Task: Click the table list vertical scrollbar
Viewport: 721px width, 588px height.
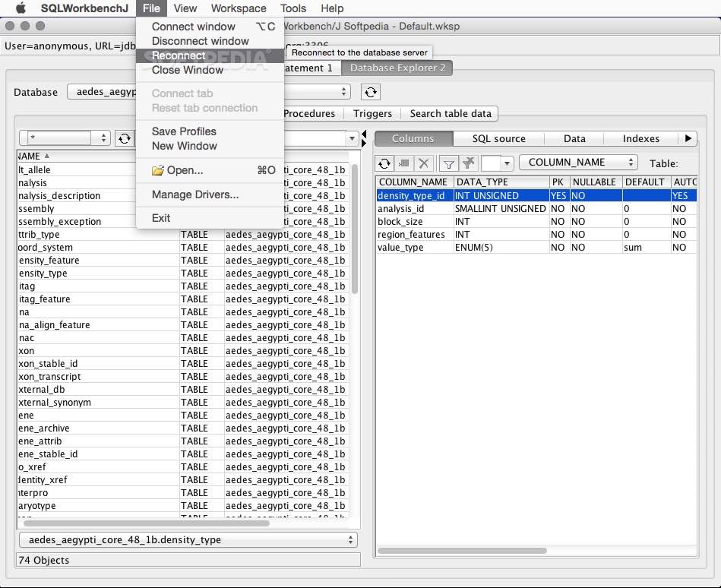Action: point(355,229)
